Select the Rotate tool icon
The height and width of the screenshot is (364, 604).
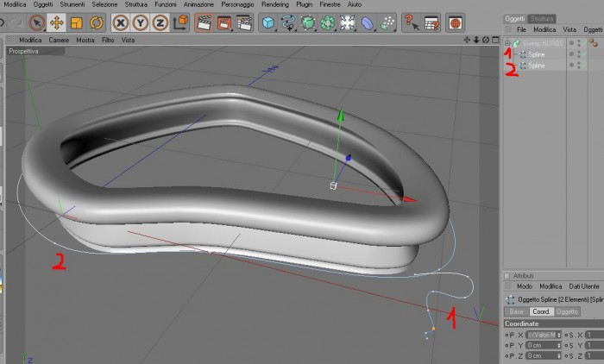pos(97,22)
